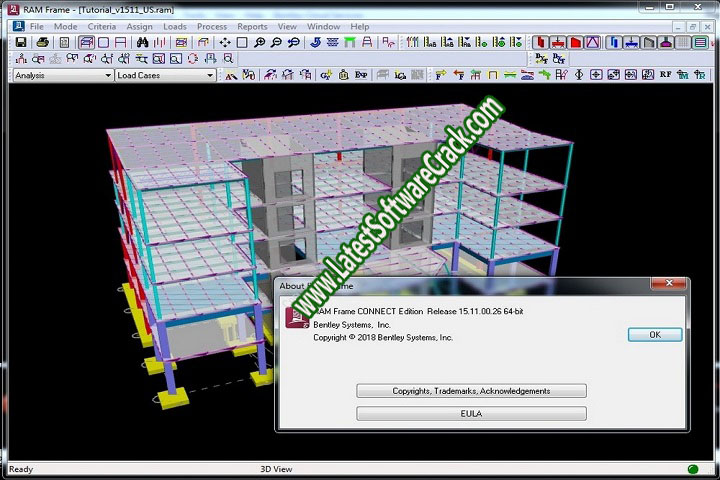Viewport: 720px width, 480px height.
Task: Open the Reports menu
Action: tap(252, 27)
